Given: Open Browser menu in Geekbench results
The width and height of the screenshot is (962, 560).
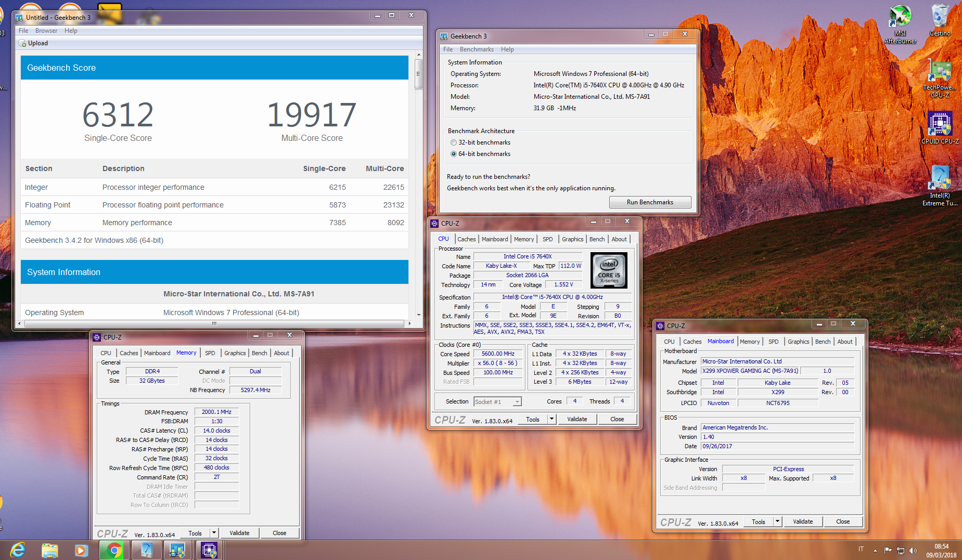Looking at the screenshot, I should (x=46, y=31).
